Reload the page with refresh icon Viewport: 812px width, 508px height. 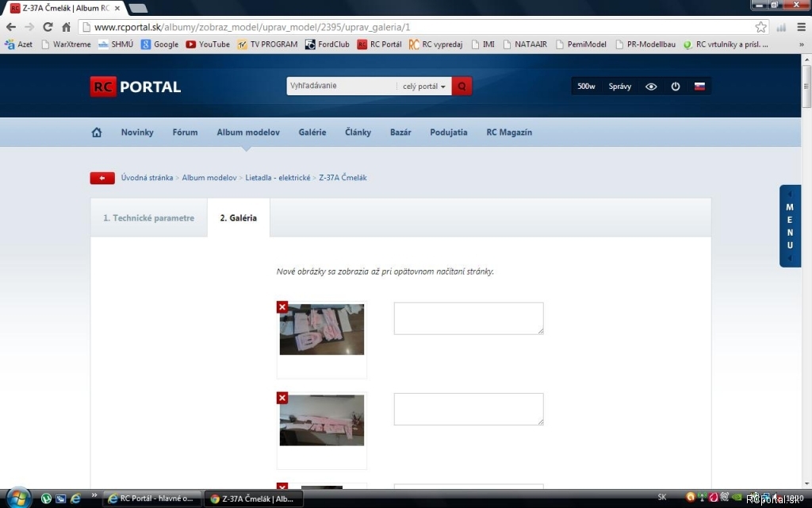pyautogui.click(x=48, y=27)
